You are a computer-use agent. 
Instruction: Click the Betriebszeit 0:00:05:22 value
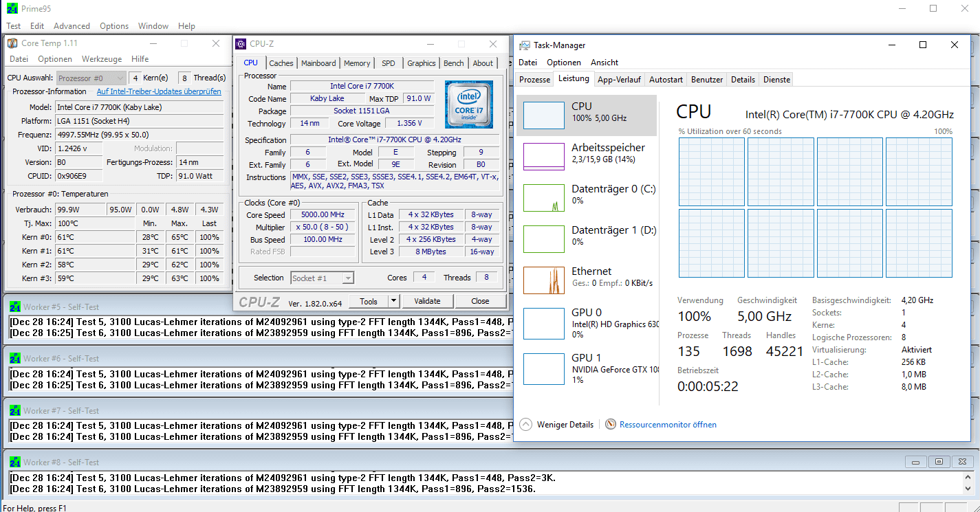pyautogui.click(x=708, y=386)
